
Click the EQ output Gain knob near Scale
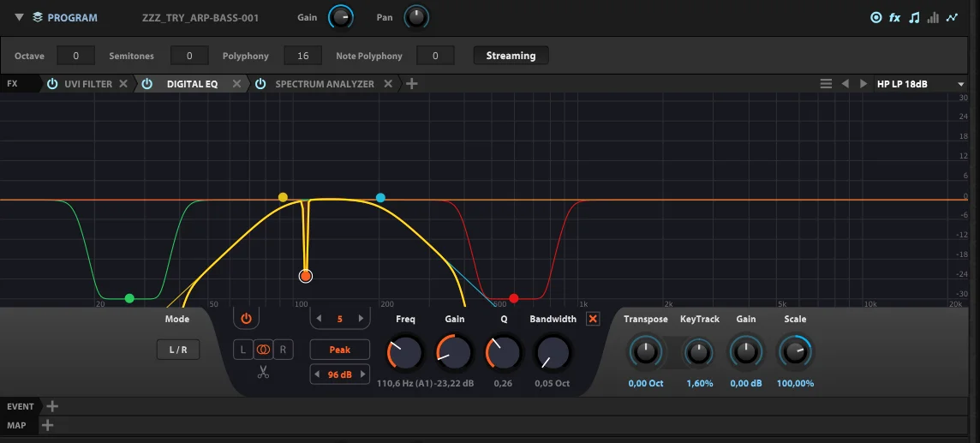pyautogui.click(x=746, y=353)
